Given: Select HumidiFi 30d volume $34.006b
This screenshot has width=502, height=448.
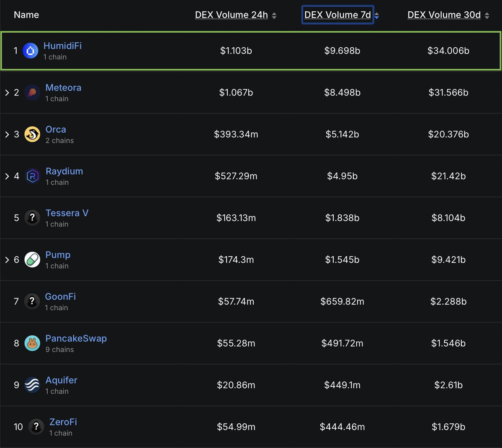Looking at the screenshot, I should (x=448, y=51).
